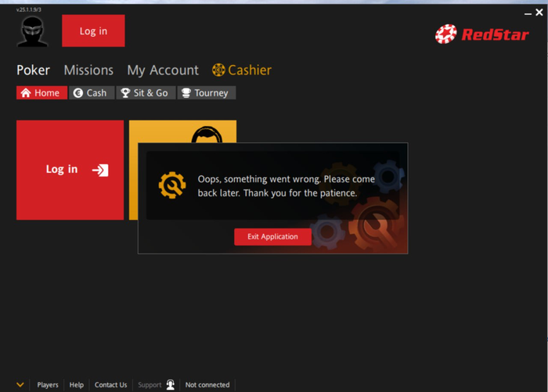Click the Support link in the footer
The image size is (548, 392).
point(150,385)
